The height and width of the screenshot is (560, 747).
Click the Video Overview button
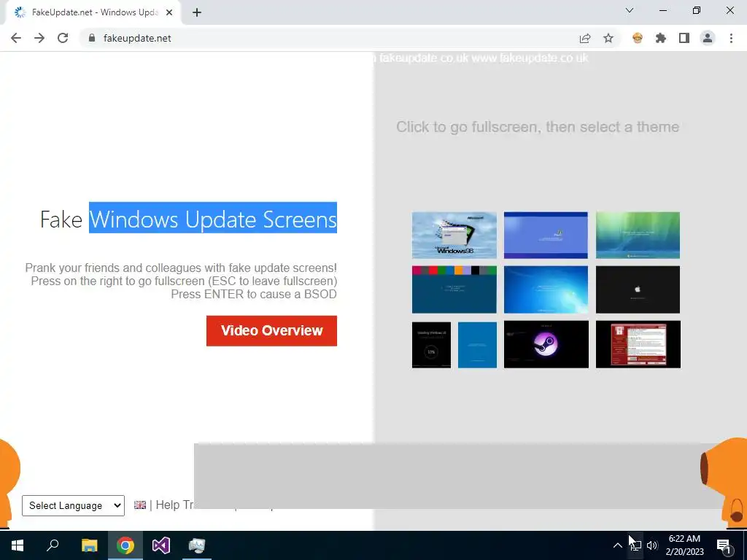271,330
